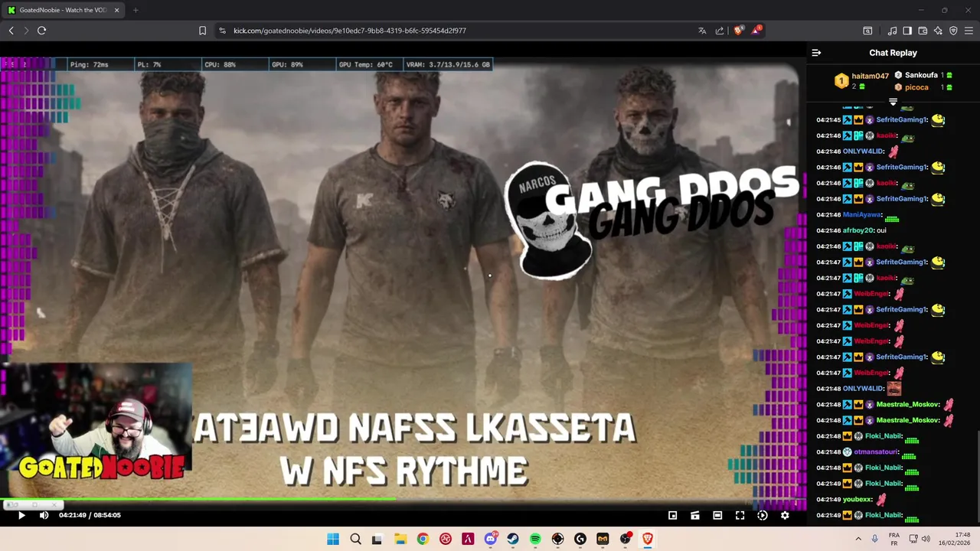The height and width of the screenshot is (551, 980).
Task: Open ManiAyawa's chat profile
Action: (862, 215)
